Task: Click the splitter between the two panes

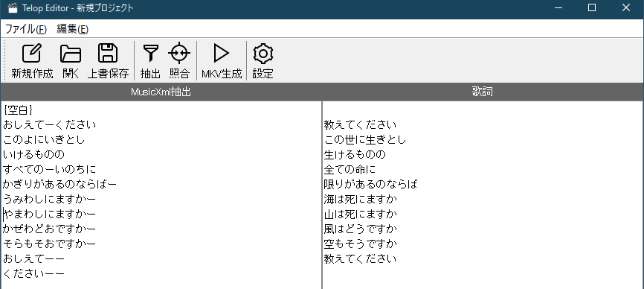Action: tap(321, 195)
